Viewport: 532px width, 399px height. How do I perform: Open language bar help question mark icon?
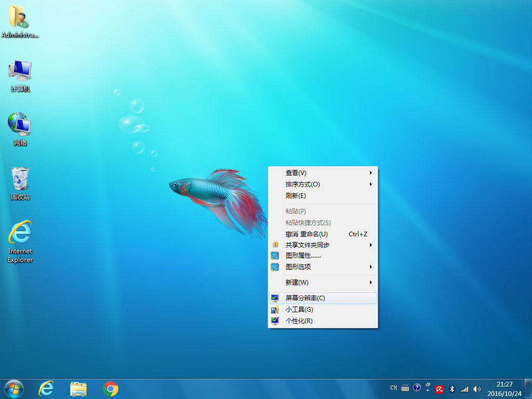point(417,388)
